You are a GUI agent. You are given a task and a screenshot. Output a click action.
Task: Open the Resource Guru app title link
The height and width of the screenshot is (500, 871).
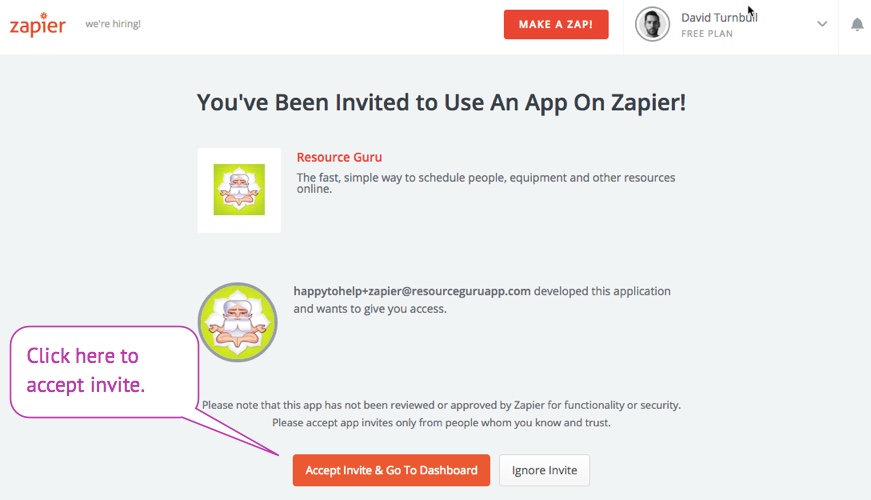[x=339, y=157]
